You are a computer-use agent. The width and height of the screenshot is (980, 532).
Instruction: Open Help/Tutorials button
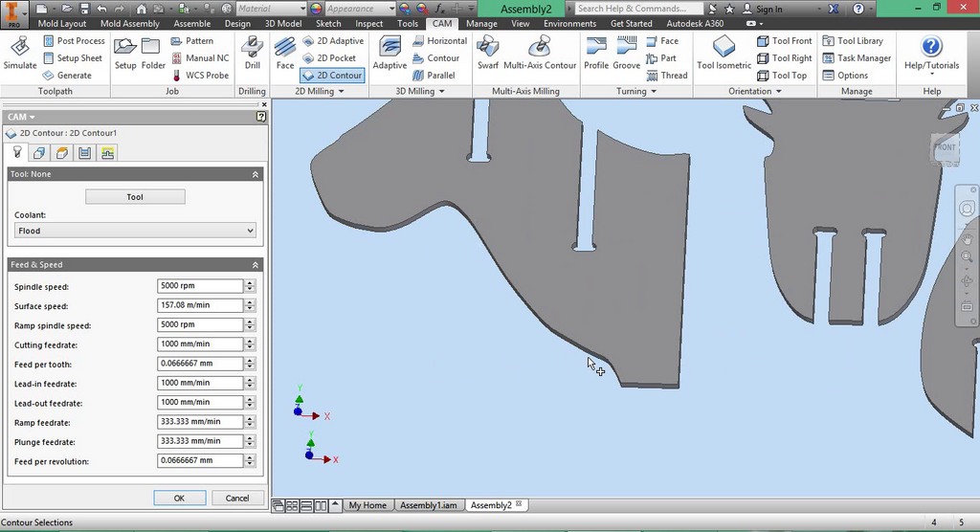pyautogui.click(x=931, y=55)
